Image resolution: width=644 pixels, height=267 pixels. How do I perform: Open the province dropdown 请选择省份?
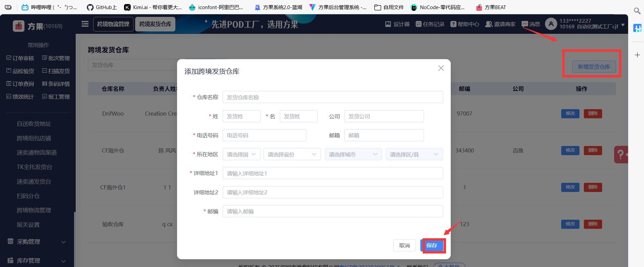(x=292, y=154)
